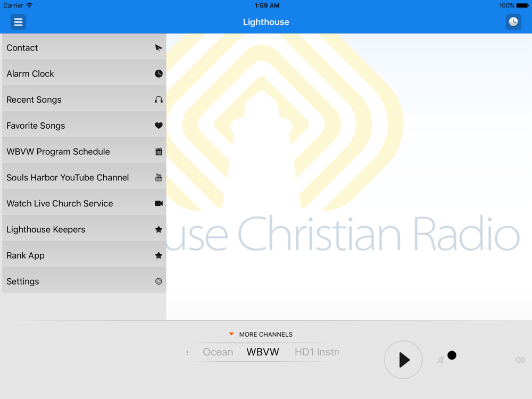Switch to the HD1 Instrumental channel

pos(317,352)
